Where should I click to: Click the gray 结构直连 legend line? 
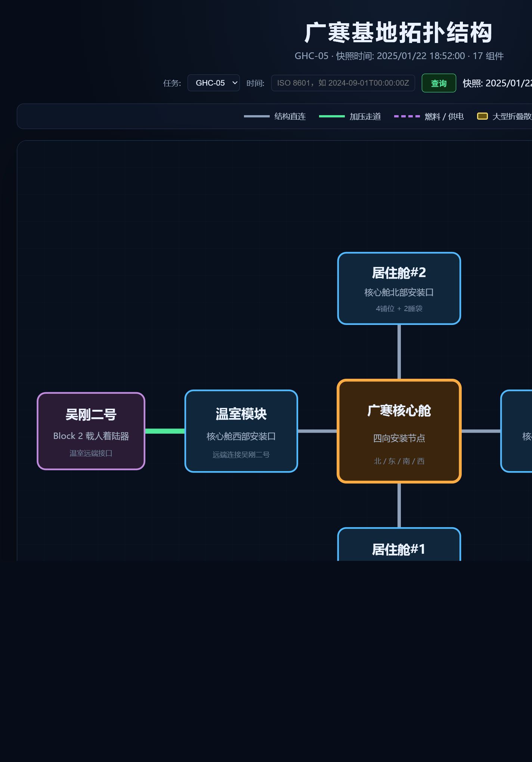[257, 116]
